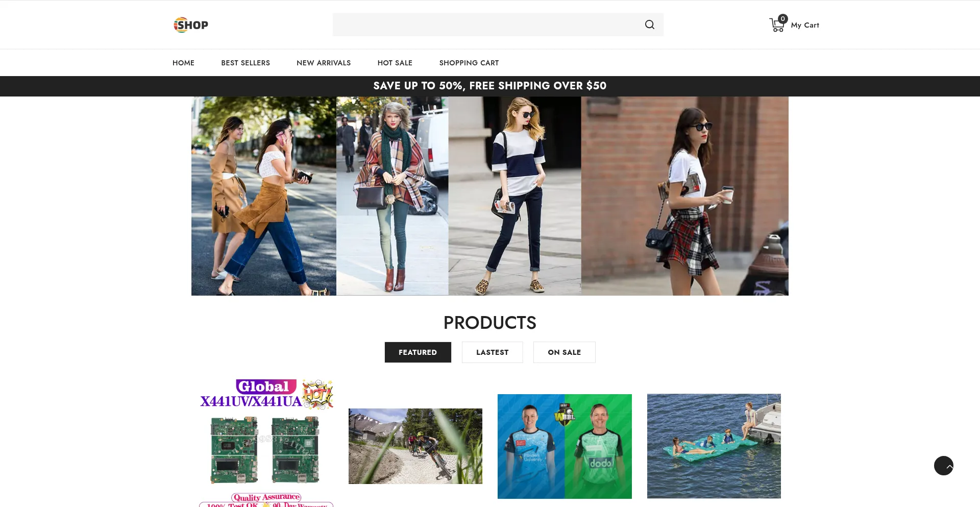Open the Hot Sale page
The image size is (980, 507).
click(x=395, y=63)
